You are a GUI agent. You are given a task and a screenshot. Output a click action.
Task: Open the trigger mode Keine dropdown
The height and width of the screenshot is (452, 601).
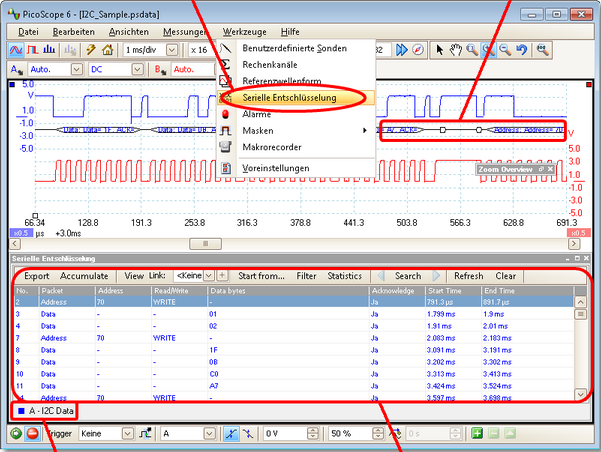[x=128, y=434]
